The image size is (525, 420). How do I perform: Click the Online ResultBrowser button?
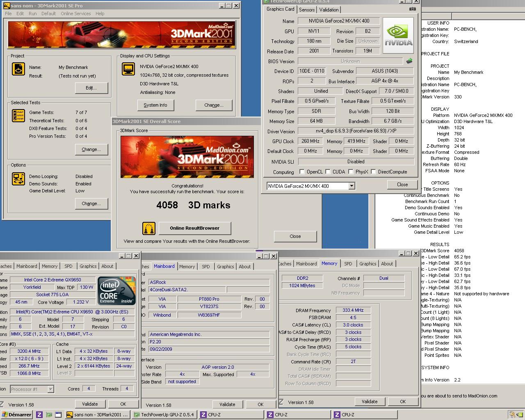pos(195,228)
